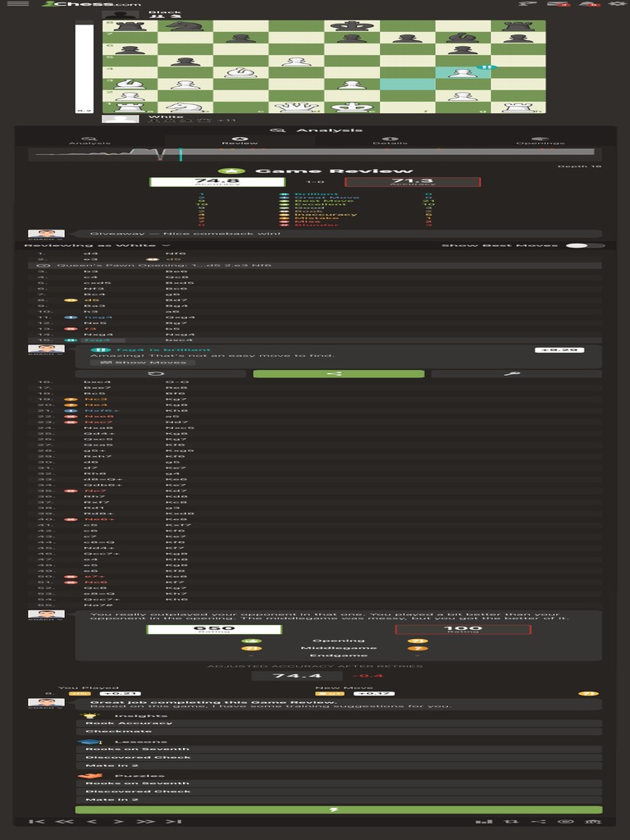Select the white queen on the board
This screenshot has height=840, width=630.
pos(296,107)
